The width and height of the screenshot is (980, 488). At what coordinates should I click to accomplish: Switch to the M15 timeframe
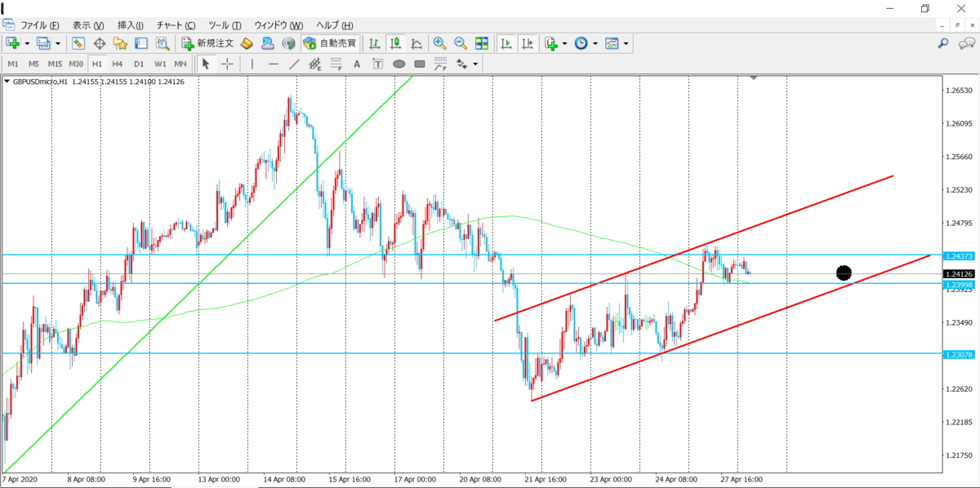(55, 64)
